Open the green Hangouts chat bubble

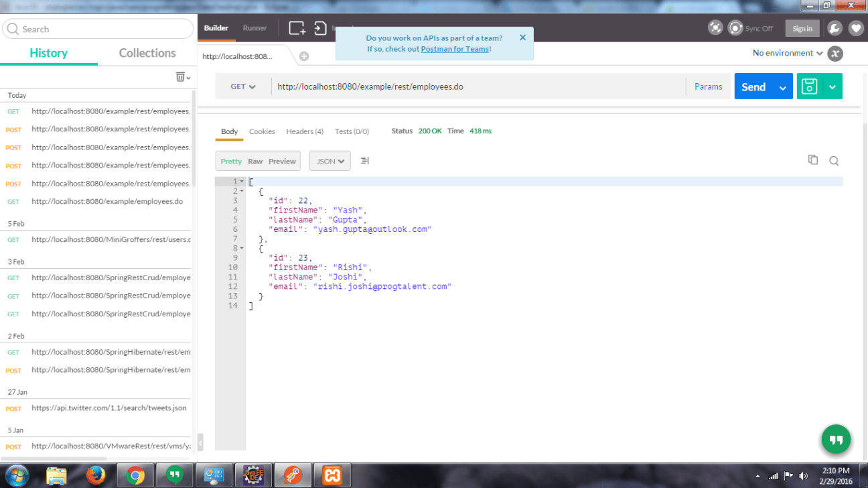tap(836, 440)
